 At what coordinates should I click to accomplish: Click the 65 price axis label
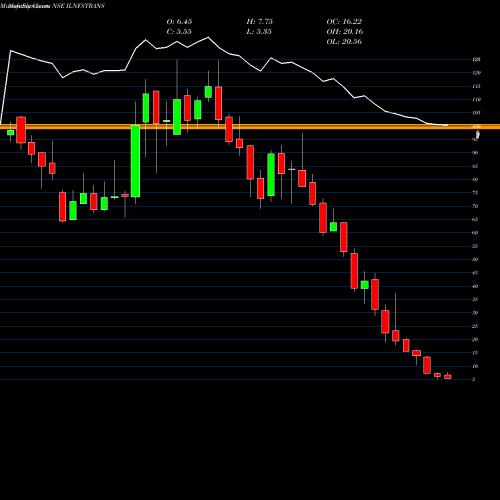(x=475, y=220)
